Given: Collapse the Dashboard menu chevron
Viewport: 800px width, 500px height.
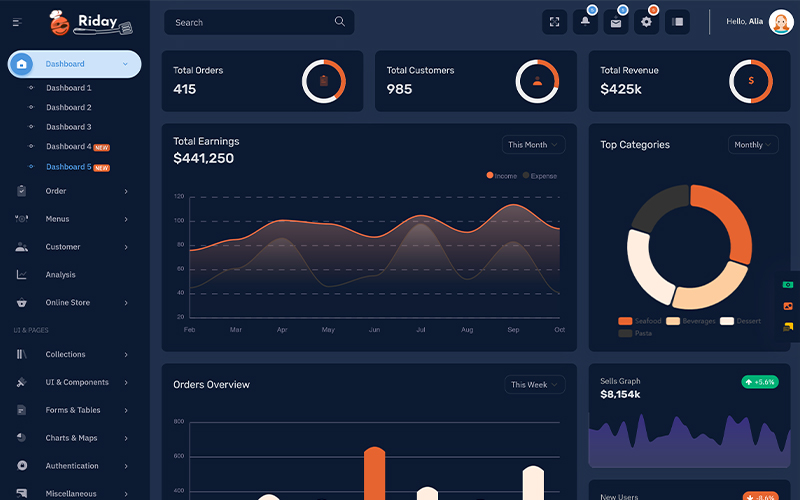Looking at the screenshot, I should click(x=125, y=64).
